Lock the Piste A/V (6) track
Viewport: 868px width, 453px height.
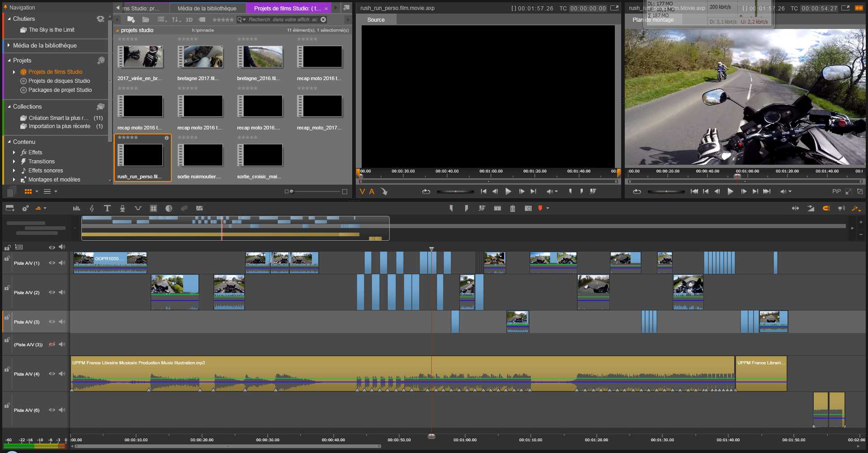click(x=7, y=405)
